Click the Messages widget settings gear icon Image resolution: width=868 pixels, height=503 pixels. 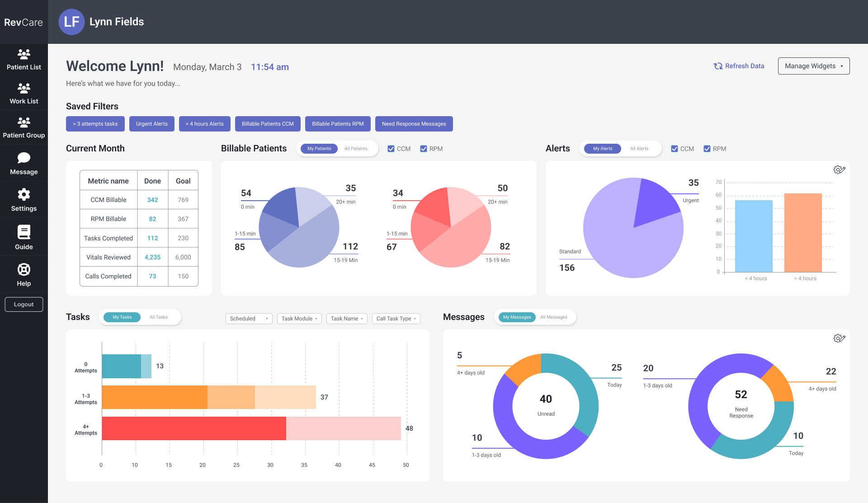[839, 338]
